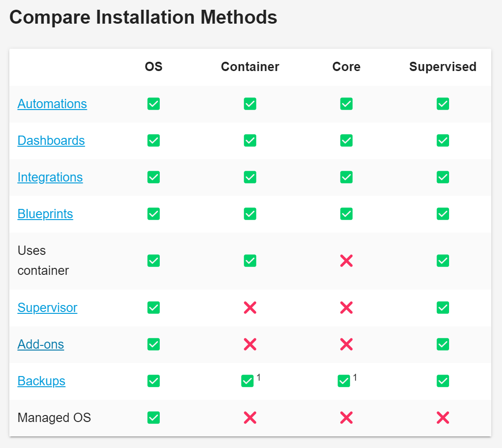
Task: Open the Automations link
Action: tap(52, 104)
